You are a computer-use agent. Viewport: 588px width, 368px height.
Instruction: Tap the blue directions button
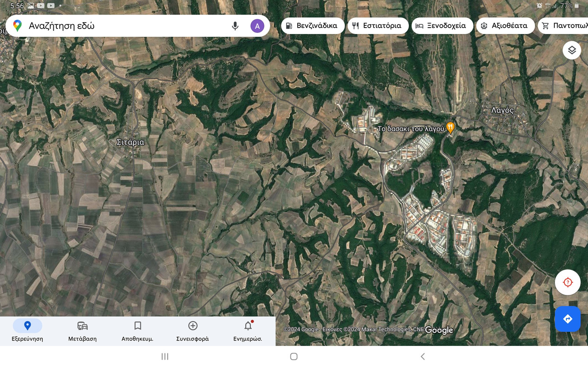(568, 319)
